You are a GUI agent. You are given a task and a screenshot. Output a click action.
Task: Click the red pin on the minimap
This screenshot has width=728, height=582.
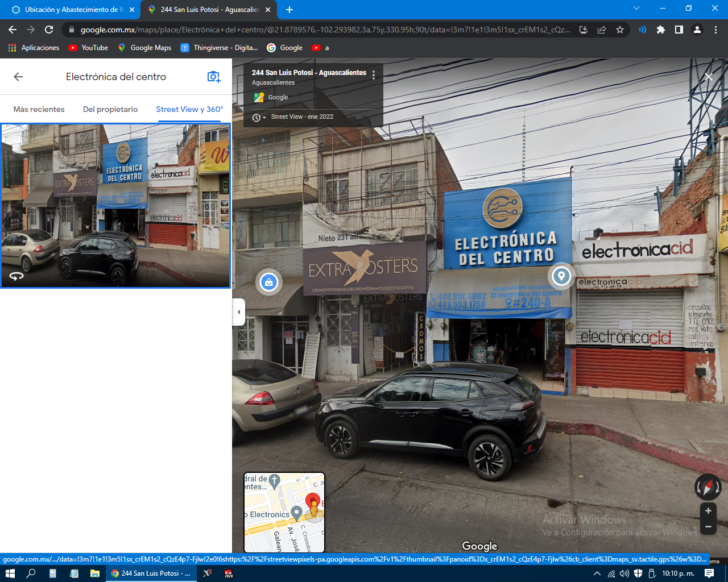coord(313,501)
